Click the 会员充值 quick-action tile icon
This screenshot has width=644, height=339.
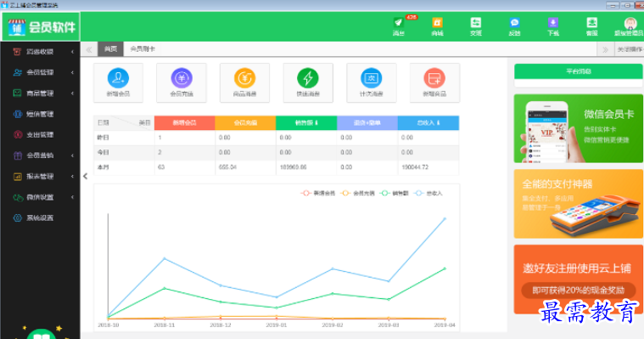coord(182,78)
